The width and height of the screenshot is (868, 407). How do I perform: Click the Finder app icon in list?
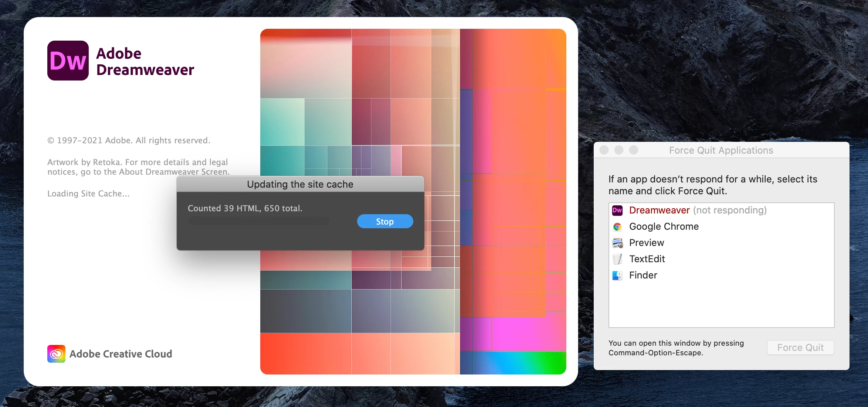617,276
